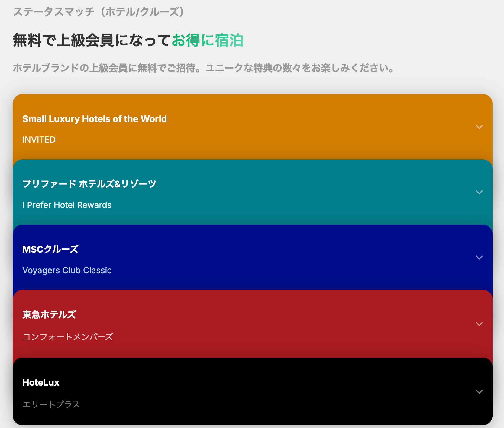Open the 東急ホテルズ chevron arrow
504x428 pixels.
click(479, 324)
